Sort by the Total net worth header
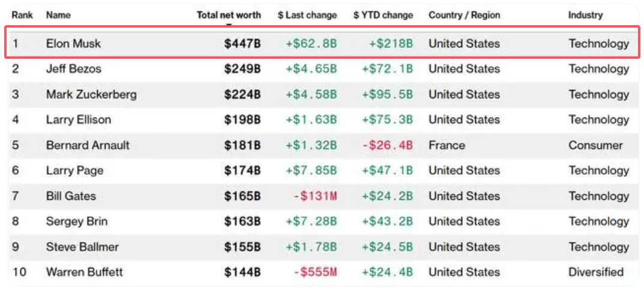 point(229,15)
